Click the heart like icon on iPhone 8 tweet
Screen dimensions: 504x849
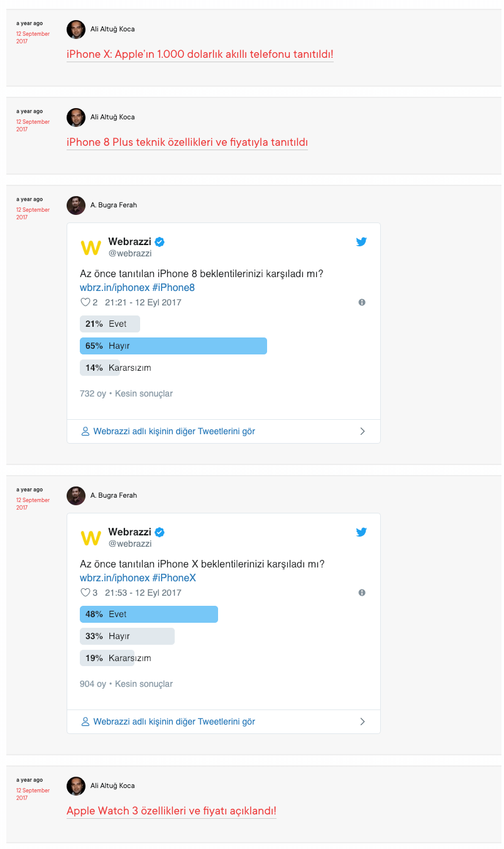85,302
